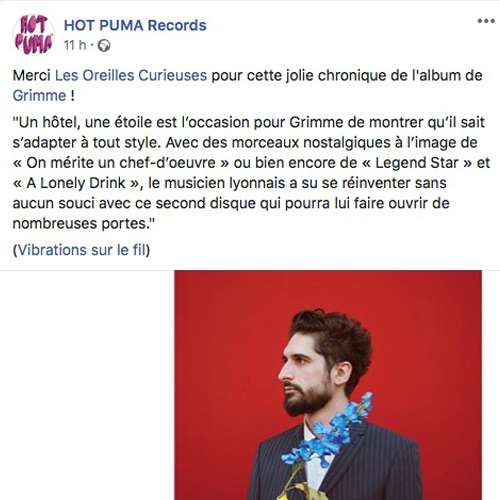
Task: Click the blue flower in the photo
Action: click(330, 430)
